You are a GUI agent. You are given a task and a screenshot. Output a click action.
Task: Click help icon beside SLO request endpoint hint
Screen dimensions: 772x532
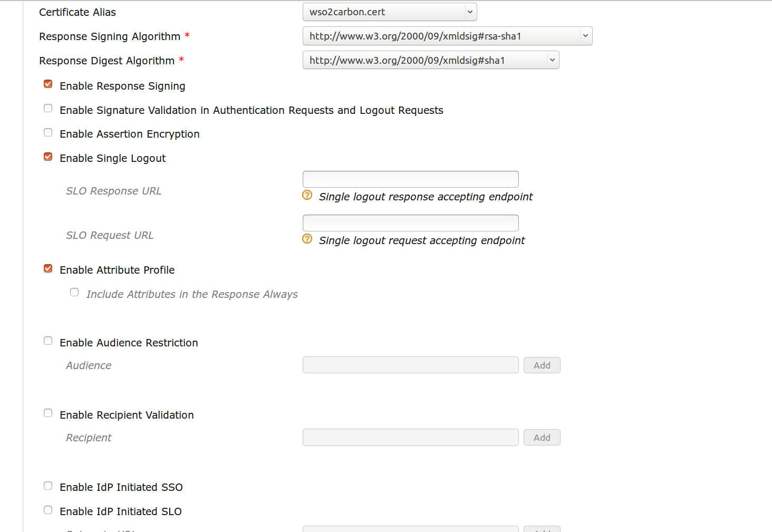tap(307, 239)
